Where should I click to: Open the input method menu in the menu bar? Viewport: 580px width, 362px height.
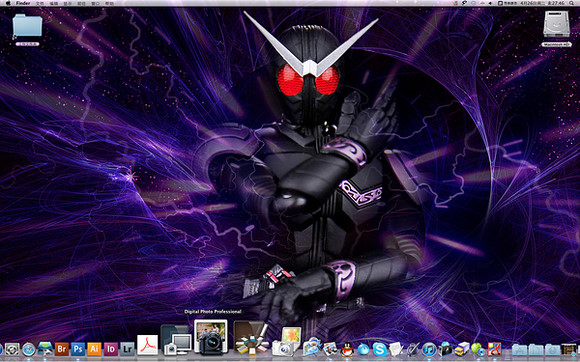(x=509, y=3)
